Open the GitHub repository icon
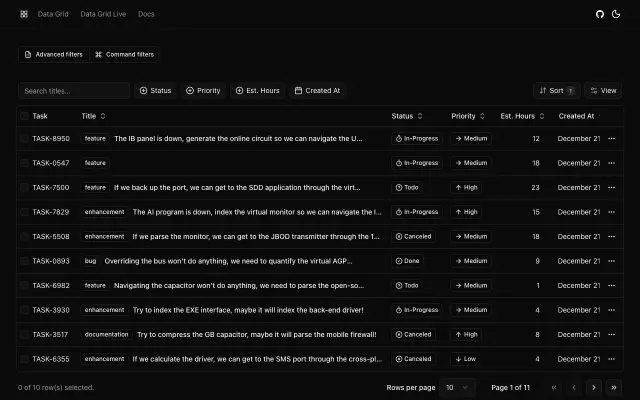 [600, 14]
